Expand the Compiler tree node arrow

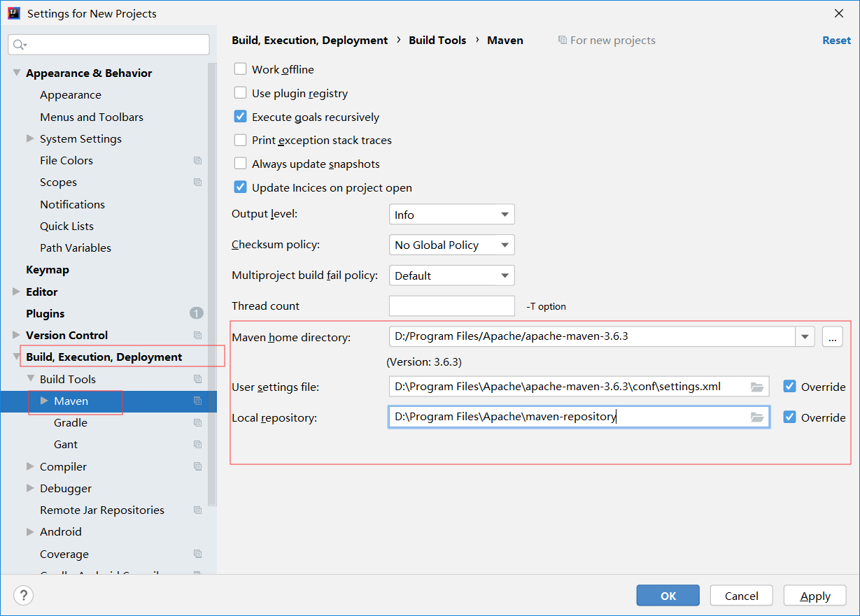(30, 466)
